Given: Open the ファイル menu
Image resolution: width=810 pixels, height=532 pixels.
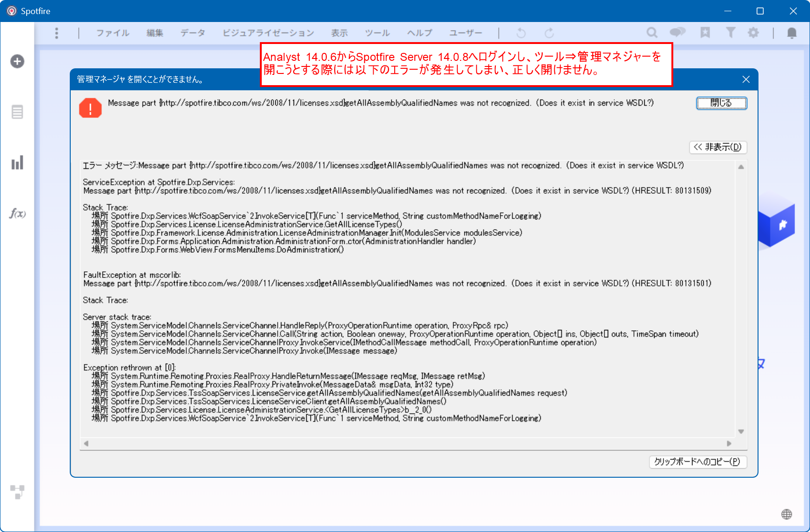Looking at the screenshot, I should tap(113, 33).
